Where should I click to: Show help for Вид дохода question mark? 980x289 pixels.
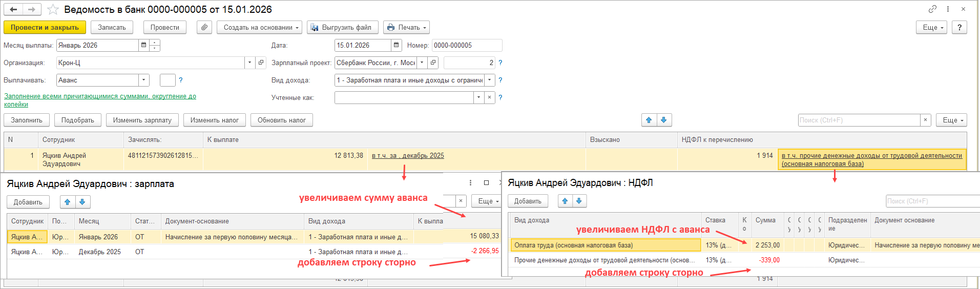pos(501,80)
